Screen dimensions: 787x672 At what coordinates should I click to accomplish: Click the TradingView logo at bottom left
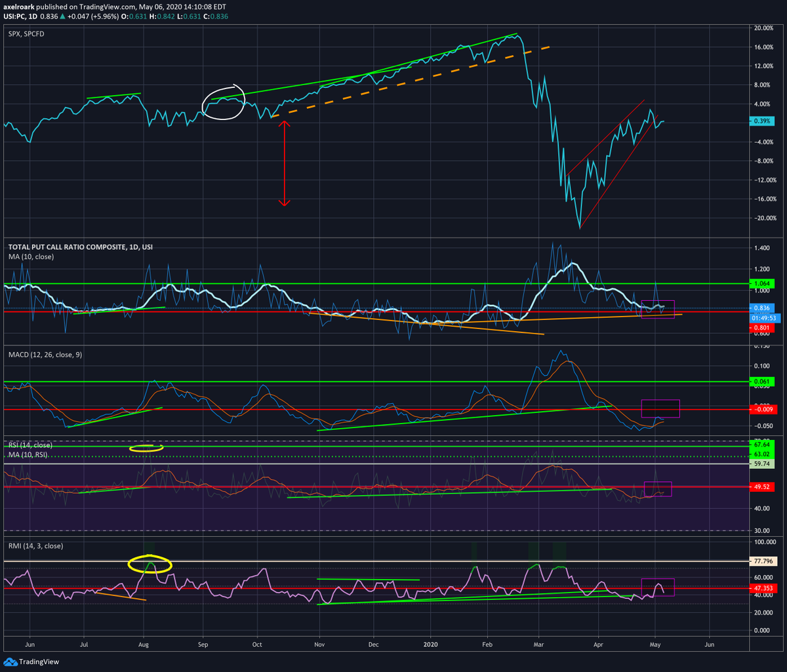[32, 662]
